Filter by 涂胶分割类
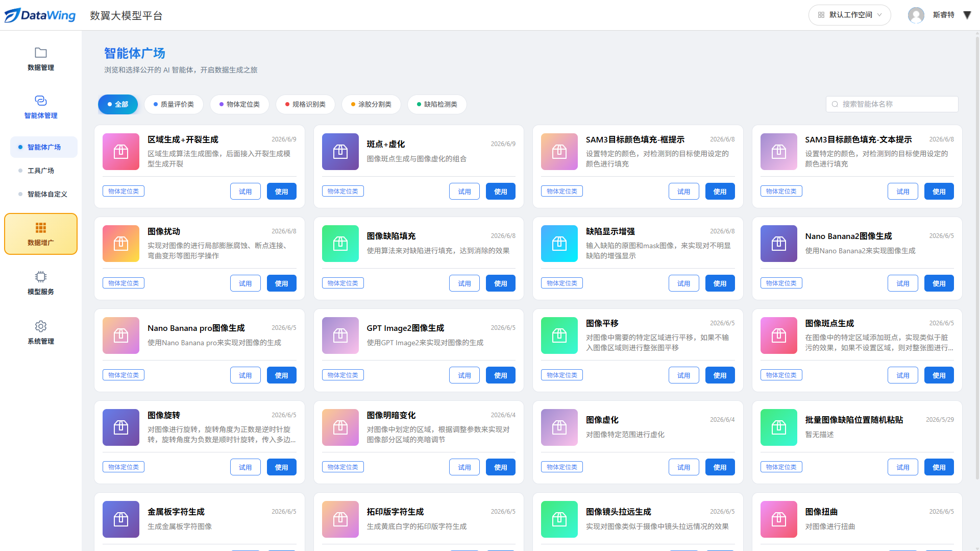This screenshot has height=551, width=980. tap(371, 104)
